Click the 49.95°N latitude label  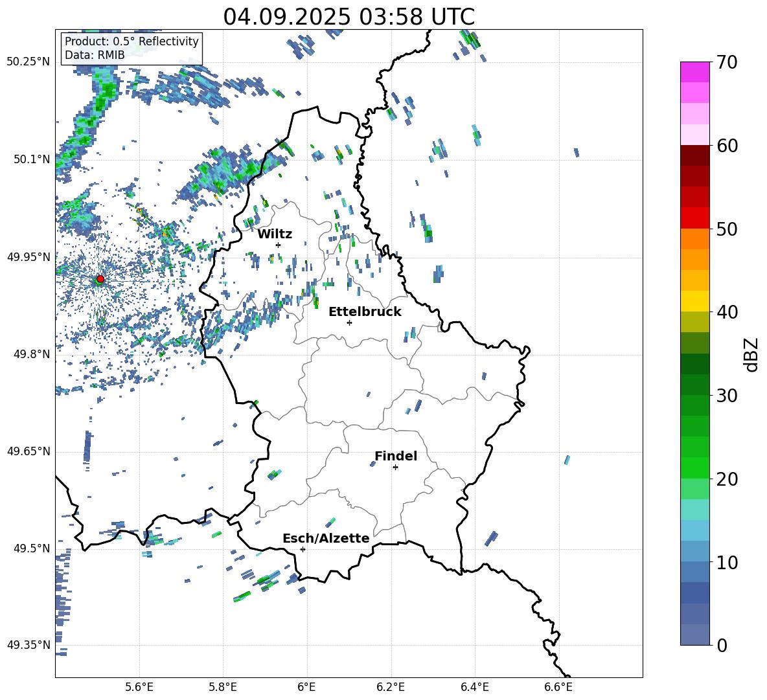29,256
